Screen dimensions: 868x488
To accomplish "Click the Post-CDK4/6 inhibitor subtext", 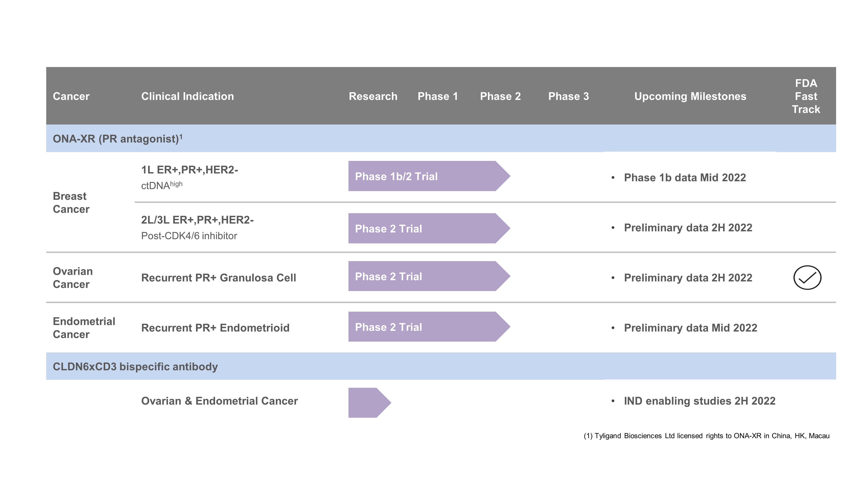I will click(x=189, y=236).
